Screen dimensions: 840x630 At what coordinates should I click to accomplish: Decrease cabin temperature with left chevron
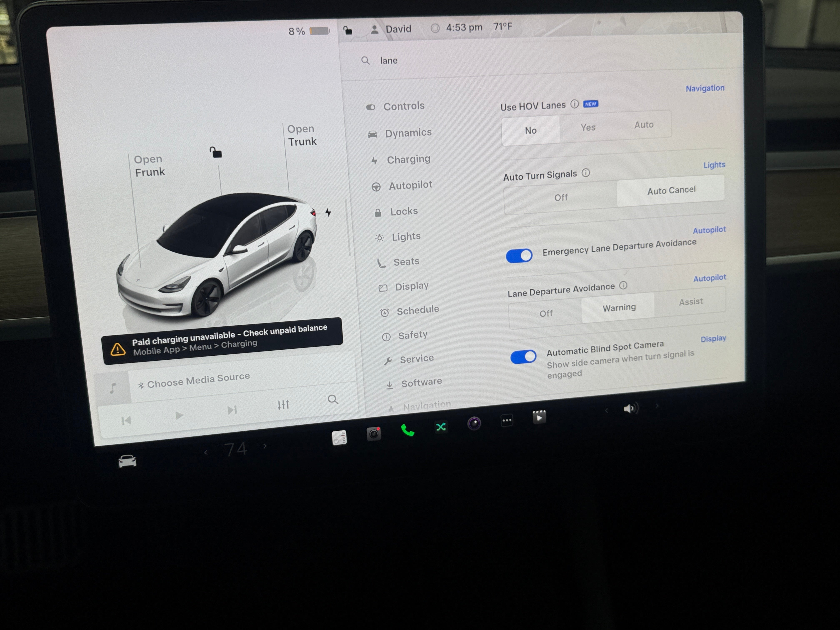pos(206,452)
